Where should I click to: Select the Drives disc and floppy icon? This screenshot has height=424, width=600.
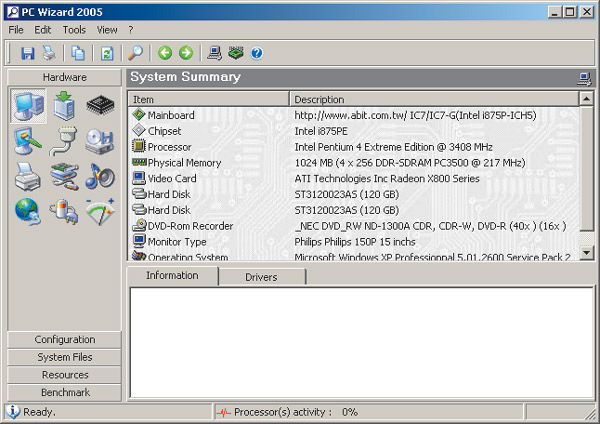coord(99,141)
